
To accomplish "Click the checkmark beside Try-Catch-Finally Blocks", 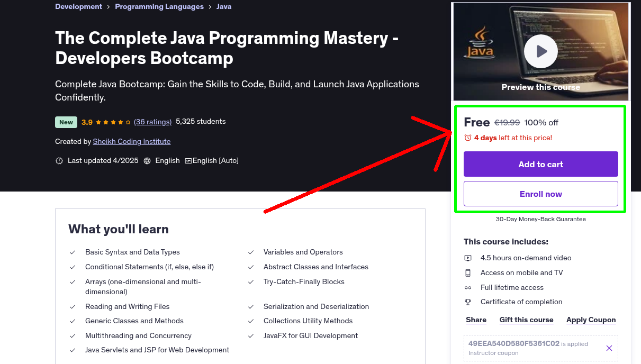I will (251, 282).
